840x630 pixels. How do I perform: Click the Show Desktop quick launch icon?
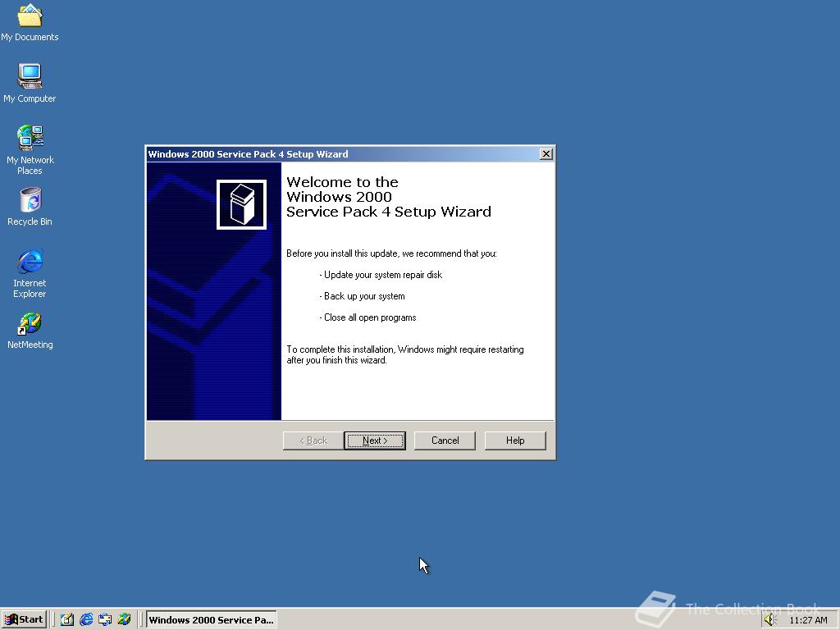(x=67, y=619)
